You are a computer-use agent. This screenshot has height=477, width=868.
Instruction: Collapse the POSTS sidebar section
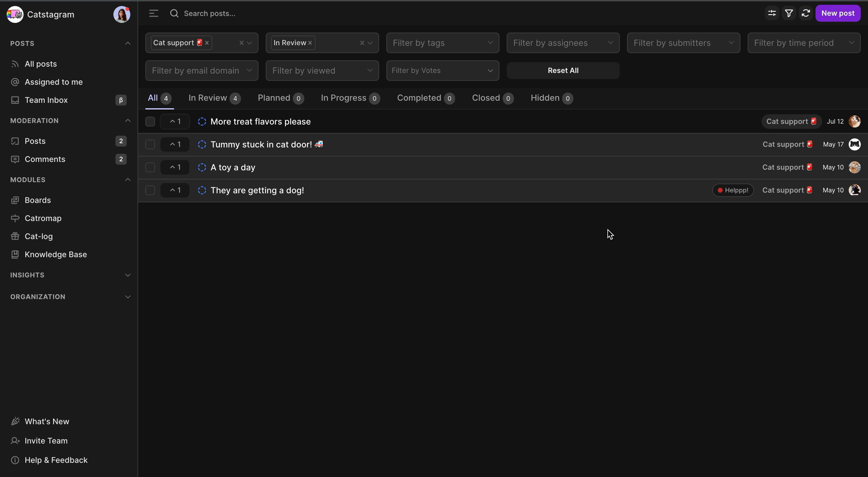[128, 43]
